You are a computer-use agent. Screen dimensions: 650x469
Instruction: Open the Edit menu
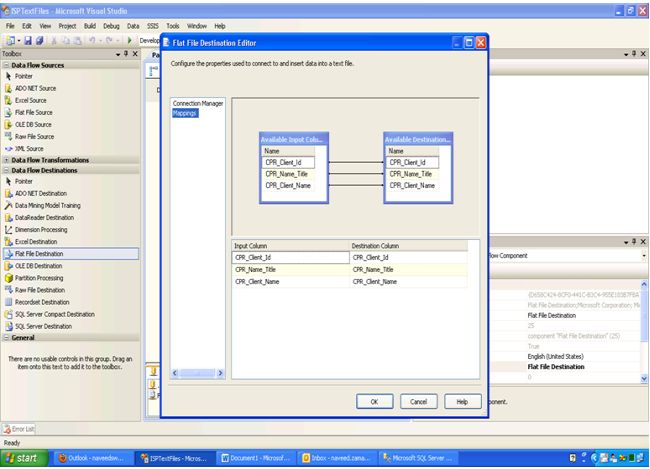tap(27, 26)
